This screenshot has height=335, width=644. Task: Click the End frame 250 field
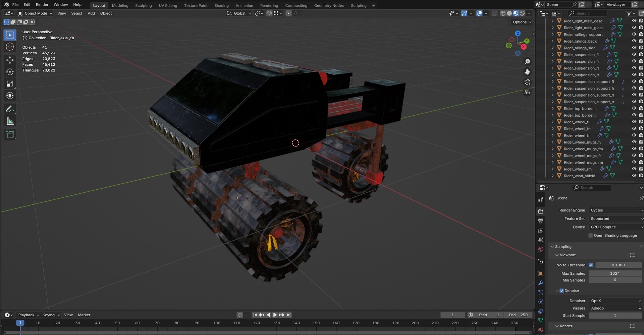(x=518, y=315)
